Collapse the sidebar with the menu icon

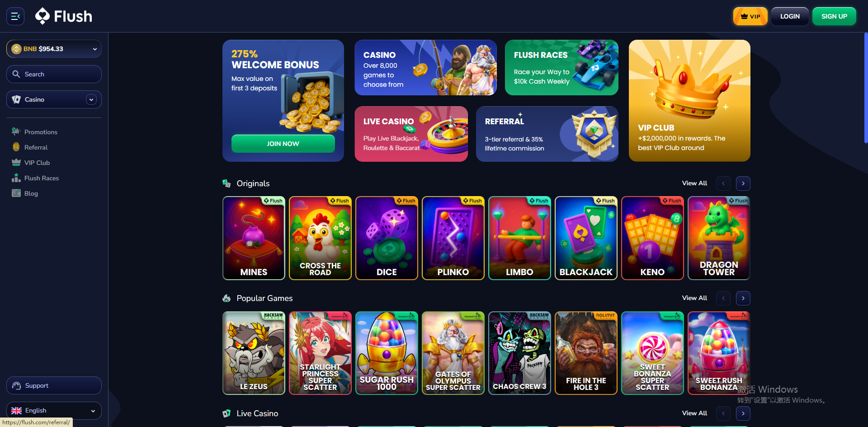(15, 16)
